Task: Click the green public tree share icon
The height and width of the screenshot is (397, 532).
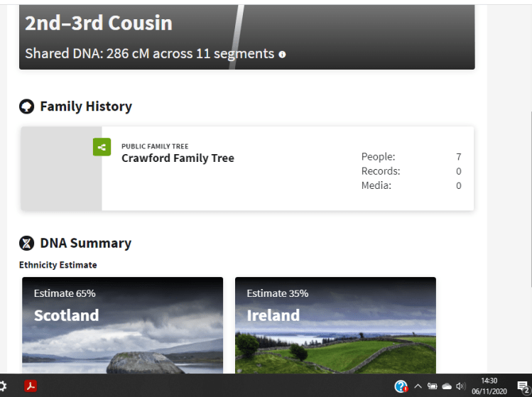Action: click(102, 147)
